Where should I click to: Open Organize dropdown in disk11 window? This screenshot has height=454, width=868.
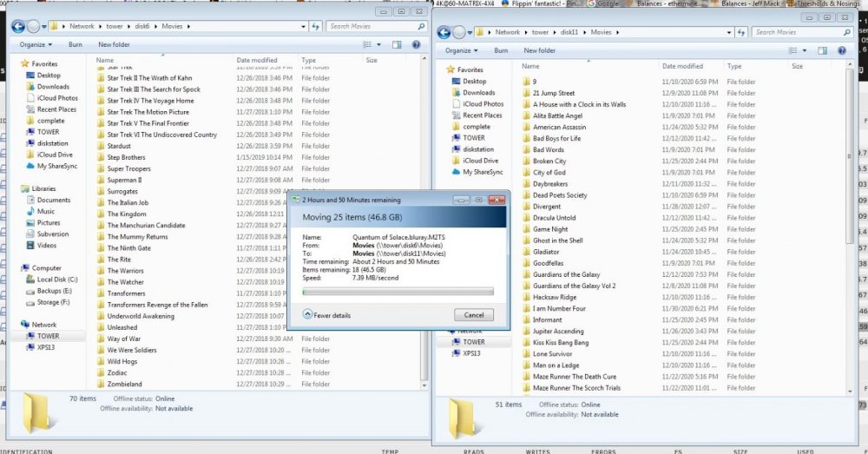coord(461,50)
